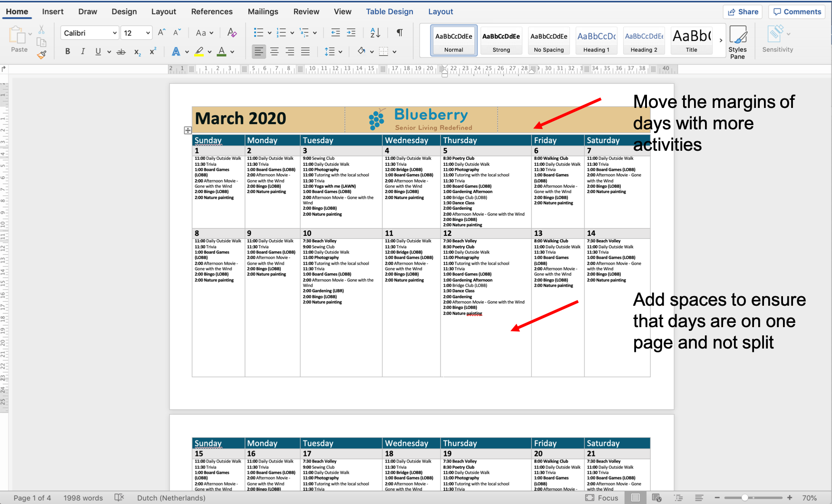Click the zoom slider handle
This screenshot has height=504, width=832.
tap(745, 498)
